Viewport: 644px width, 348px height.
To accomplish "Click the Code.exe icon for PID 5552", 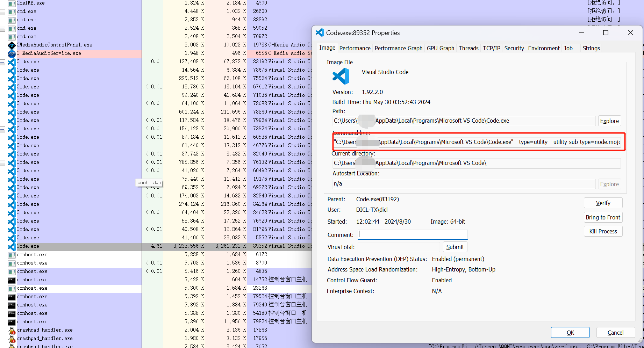I will [x=12, y=238].
